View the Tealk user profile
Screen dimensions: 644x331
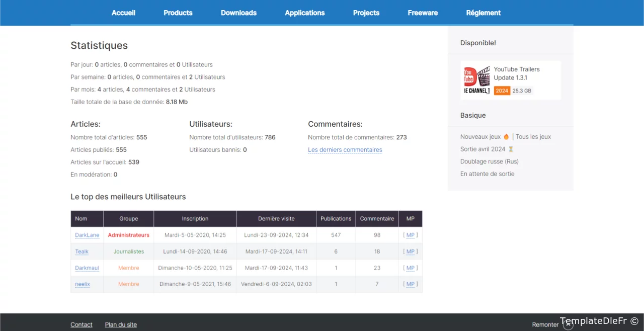tap(82, 252)
